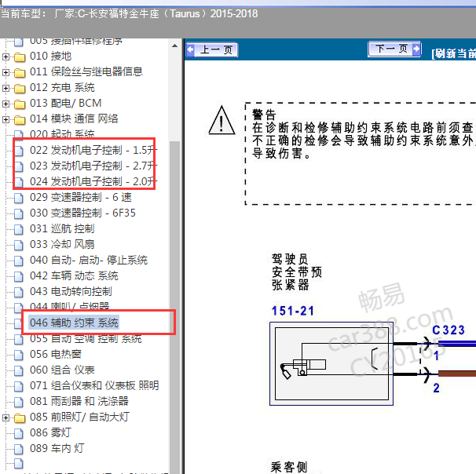Open 042 车辆 动态 系统 entry
The image size is (476, 474).
pos(74,276)
